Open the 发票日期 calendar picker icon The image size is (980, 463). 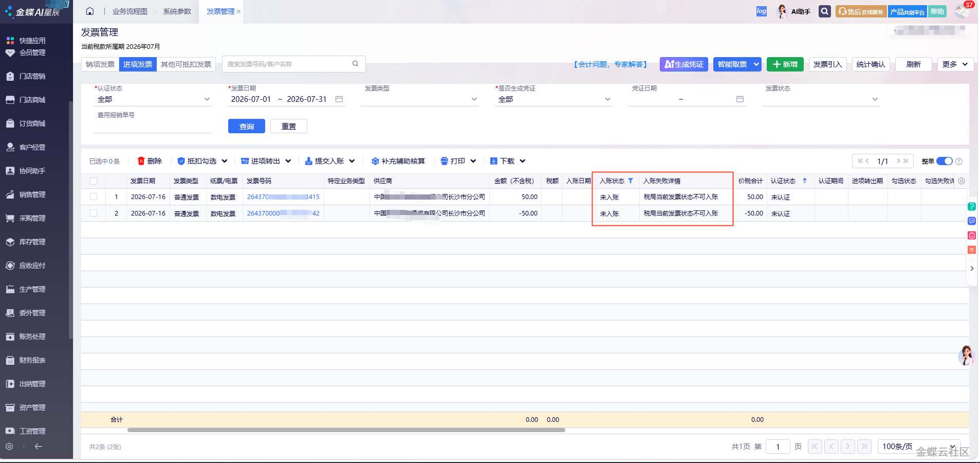(339, 99)
